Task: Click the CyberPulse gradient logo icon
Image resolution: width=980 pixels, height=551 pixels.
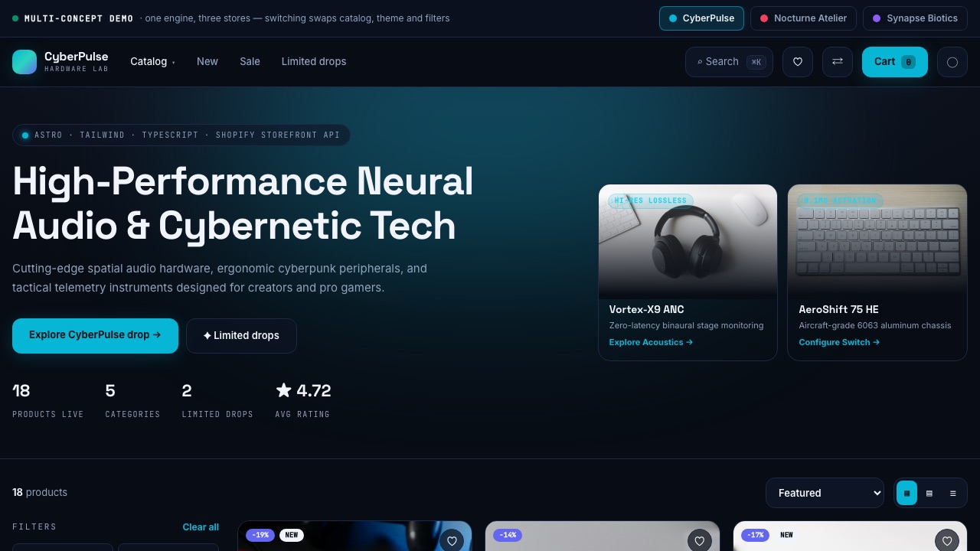Action: 24,62
